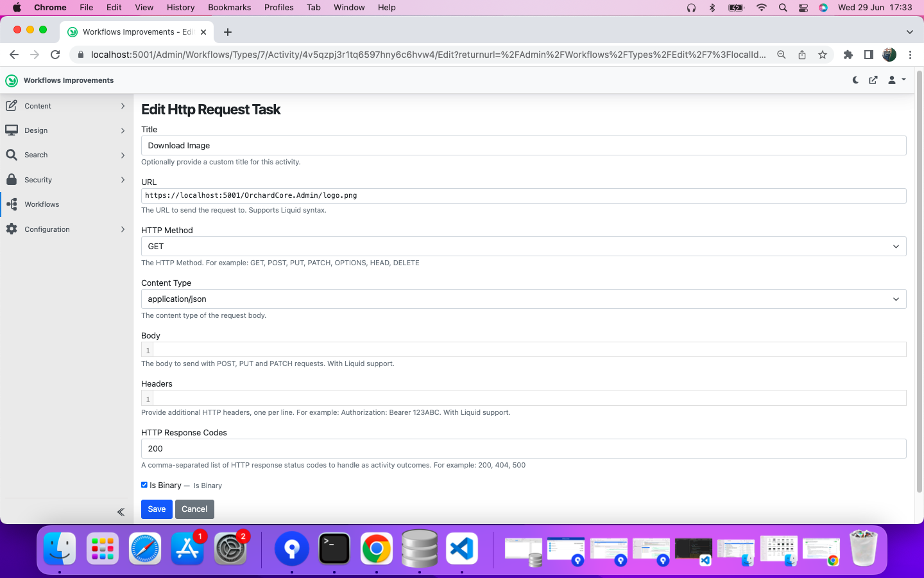Screen dimensions: 924x578
Task: Expand the Content sidebar menu chevron
Action: coord(123,106)
